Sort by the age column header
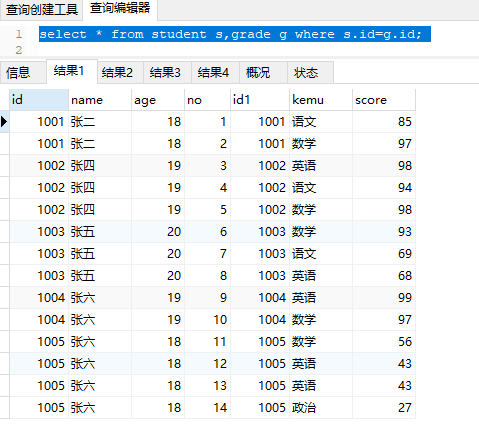479x433 pixels. click(158, 100)
